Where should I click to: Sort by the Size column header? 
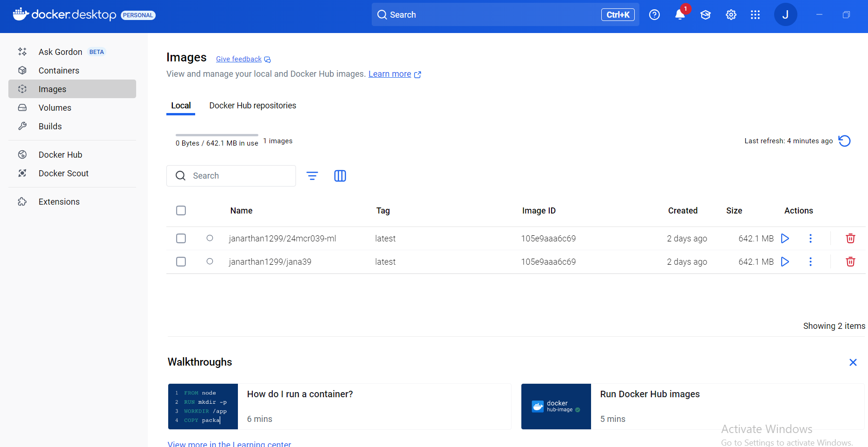[x=734, y=211]
